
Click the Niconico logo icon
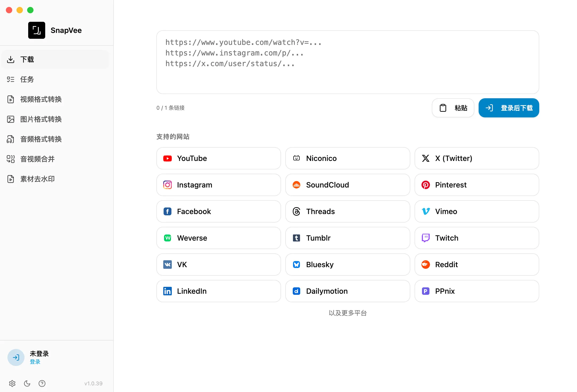(296, 158)
